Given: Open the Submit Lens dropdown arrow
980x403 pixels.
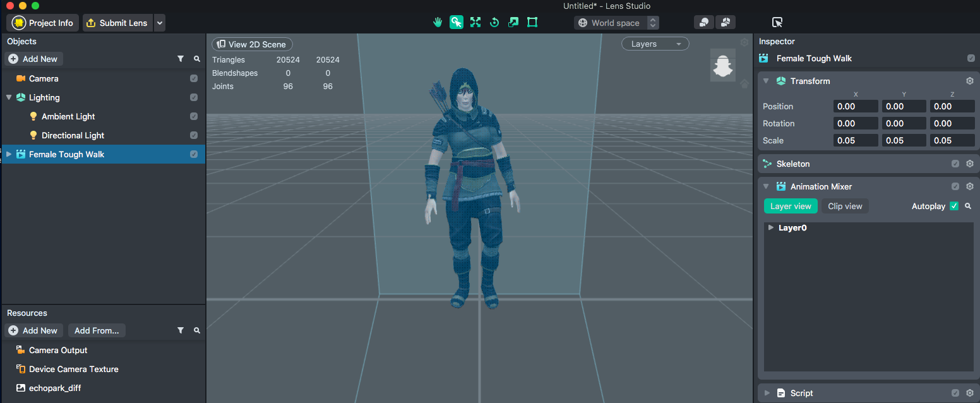Looking at the screenshot, I should [160, 23].
